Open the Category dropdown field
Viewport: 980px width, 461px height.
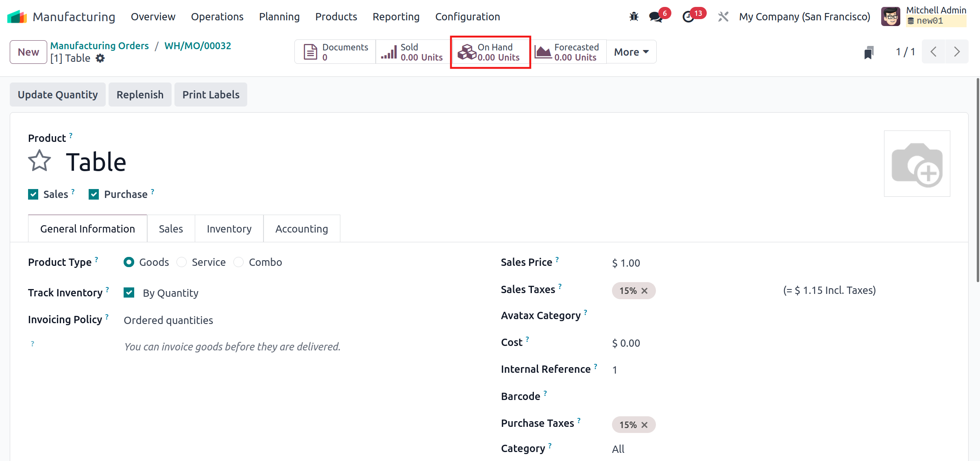(x=618, y=449)
